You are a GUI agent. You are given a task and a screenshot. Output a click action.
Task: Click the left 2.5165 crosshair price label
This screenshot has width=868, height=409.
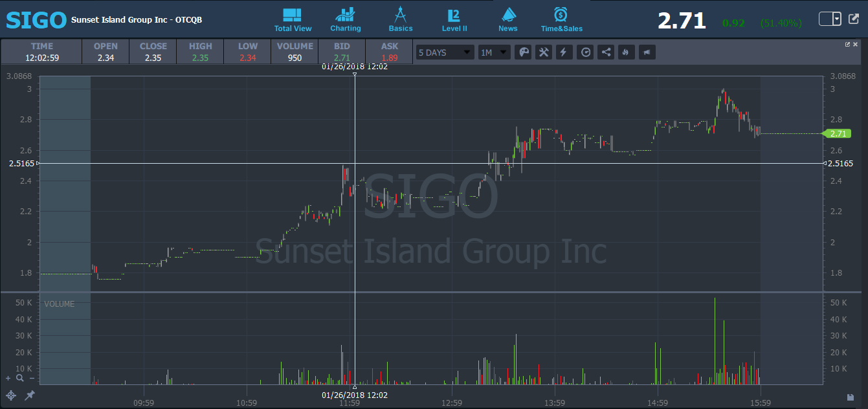click(22, 164)
